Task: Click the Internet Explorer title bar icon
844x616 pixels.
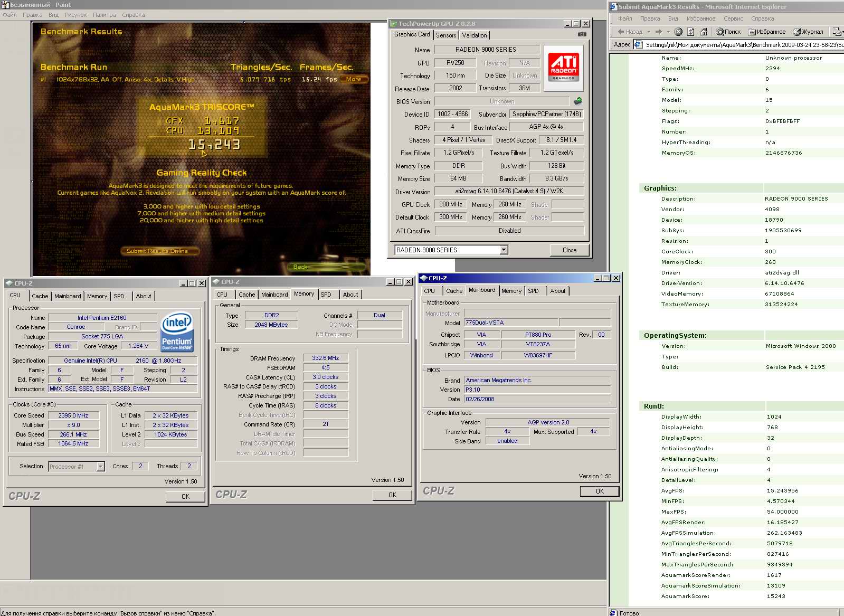Action: [x=613, y=7]
